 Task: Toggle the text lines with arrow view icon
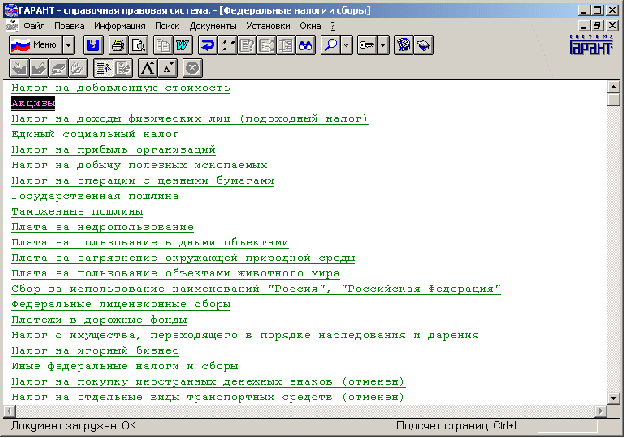pos(103,68)
